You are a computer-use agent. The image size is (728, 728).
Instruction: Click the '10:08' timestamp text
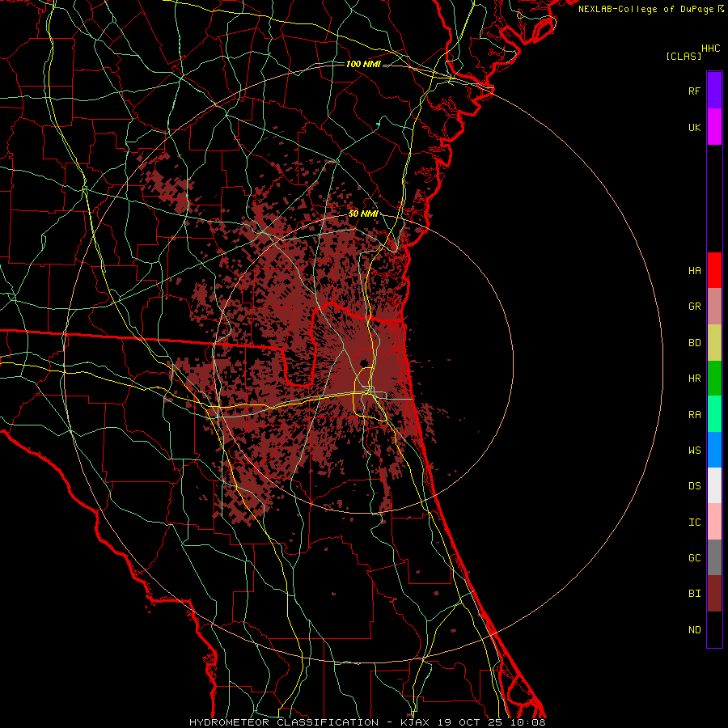pyautogui.click(x=527, y=722)
